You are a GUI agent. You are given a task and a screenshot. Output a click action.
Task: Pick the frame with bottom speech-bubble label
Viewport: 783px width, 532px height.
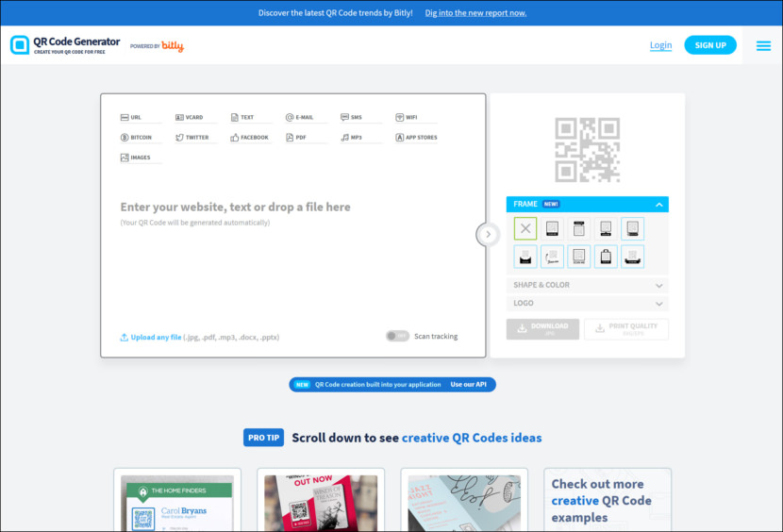point(606,229)
